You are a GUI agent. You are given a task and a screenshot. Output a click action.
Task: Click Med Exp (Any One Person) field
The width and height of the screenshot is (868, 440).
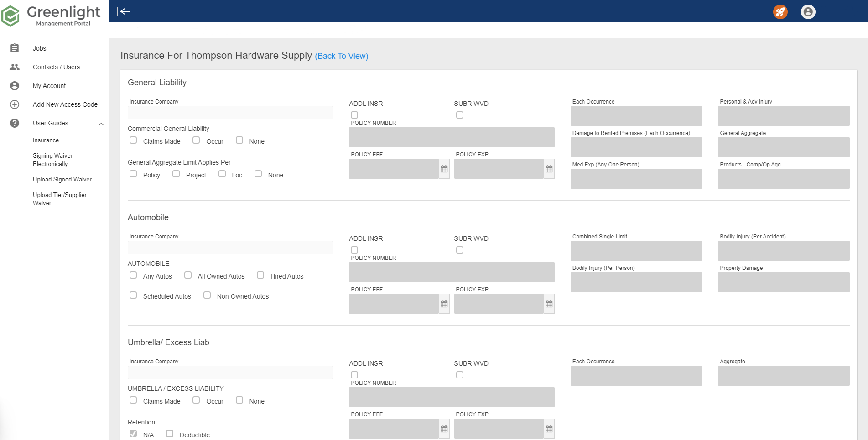tap(636, 179)
